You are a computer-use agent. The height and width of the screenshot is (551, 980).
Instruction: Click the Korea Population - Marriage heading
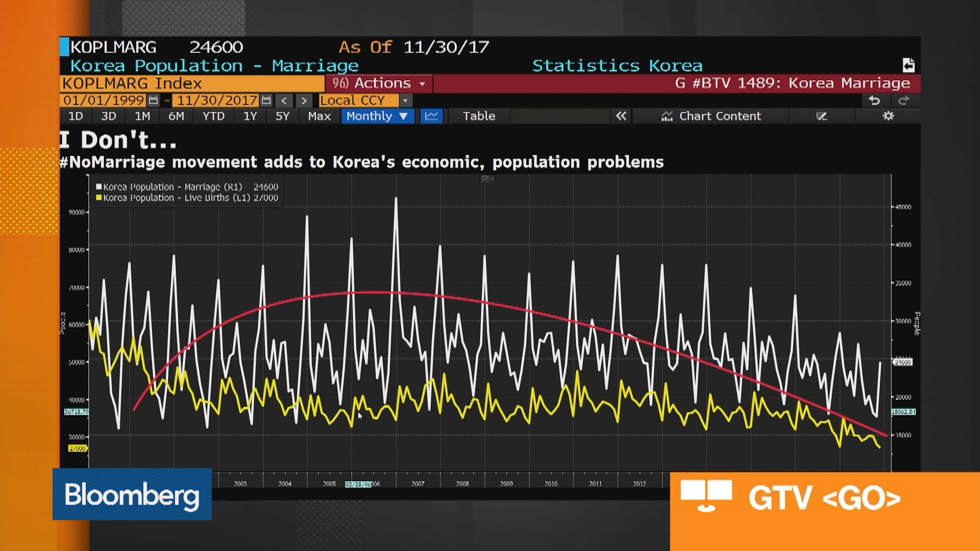click(214, 66)
